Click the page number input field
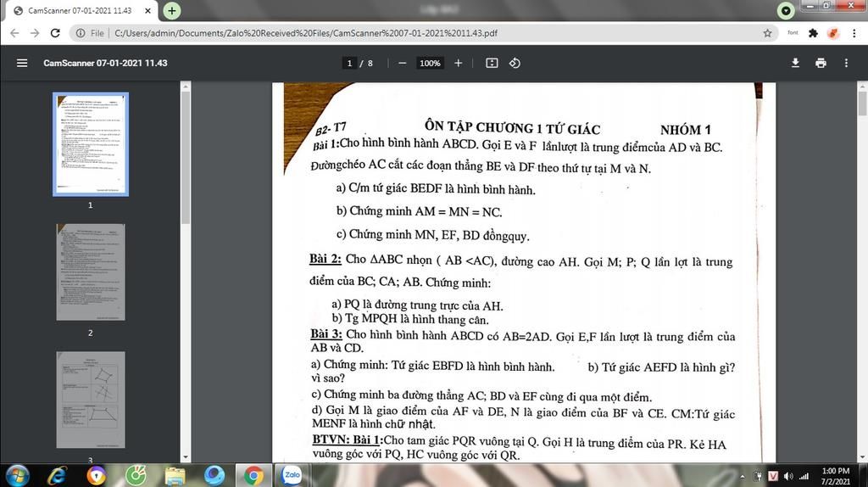 349,63
